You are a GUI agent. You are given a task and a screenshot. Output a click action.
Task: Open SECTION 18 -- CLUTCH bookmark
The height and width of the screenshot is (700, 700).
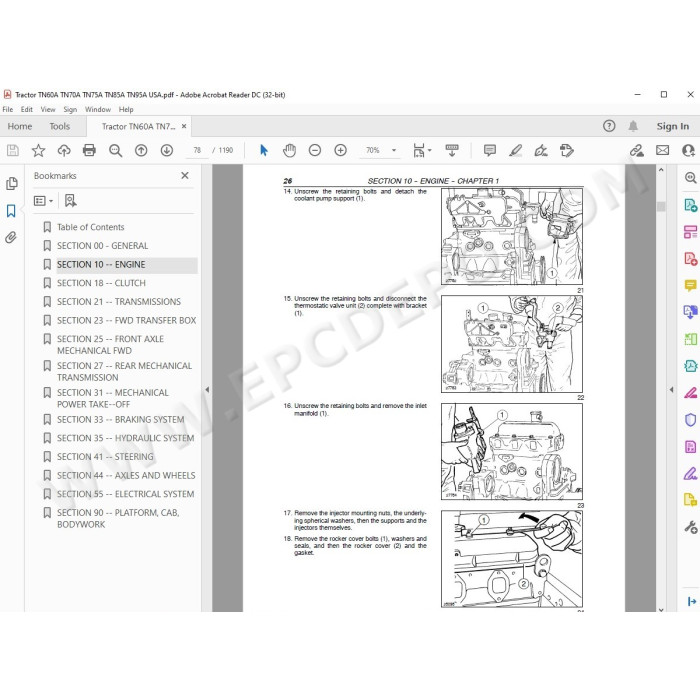click(x=101, y=283)
